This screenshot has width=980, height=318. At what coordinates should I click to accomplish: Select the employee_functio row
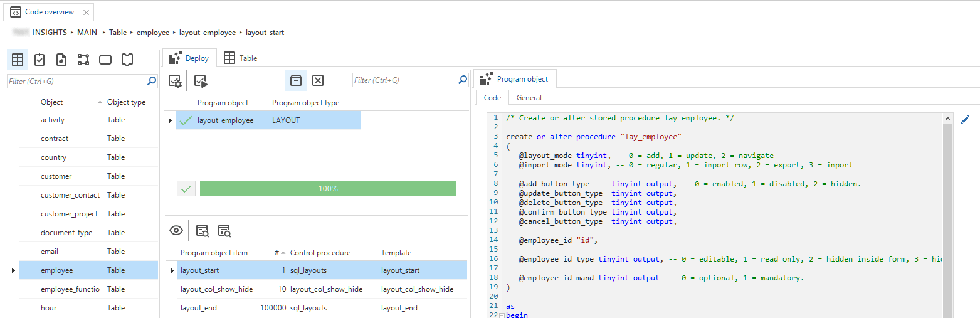(88, 289)
